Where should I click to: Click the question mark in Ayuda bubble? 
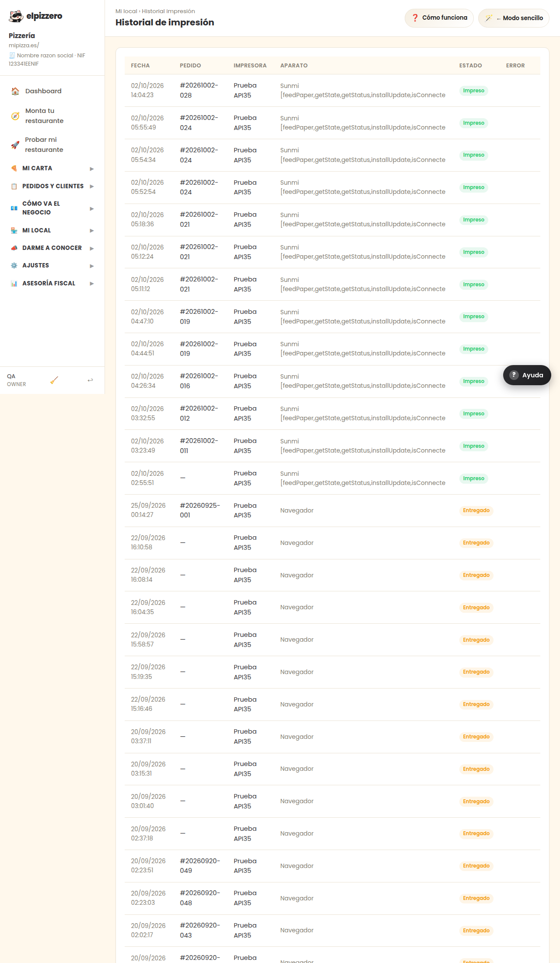(x=514, y=375)
